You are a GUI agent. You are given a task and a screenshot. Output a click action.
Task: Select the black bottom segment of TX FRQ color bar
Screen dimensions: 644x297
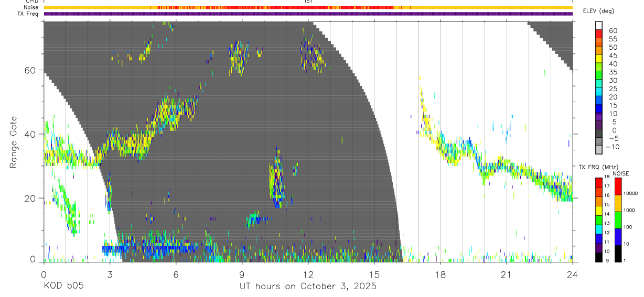598,257
